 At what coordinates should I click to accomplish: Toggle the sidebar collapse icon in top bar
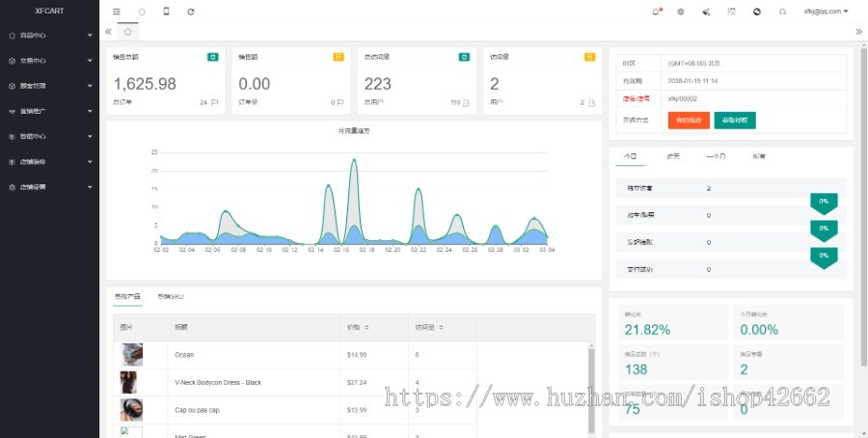pyautogui.click(x=117, y=11)
